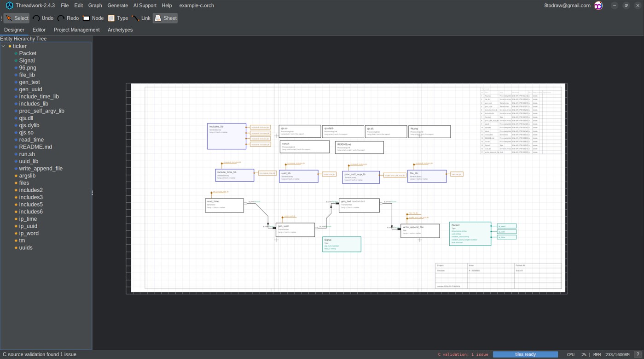Select the read_time node on canvas

point(224,206)
